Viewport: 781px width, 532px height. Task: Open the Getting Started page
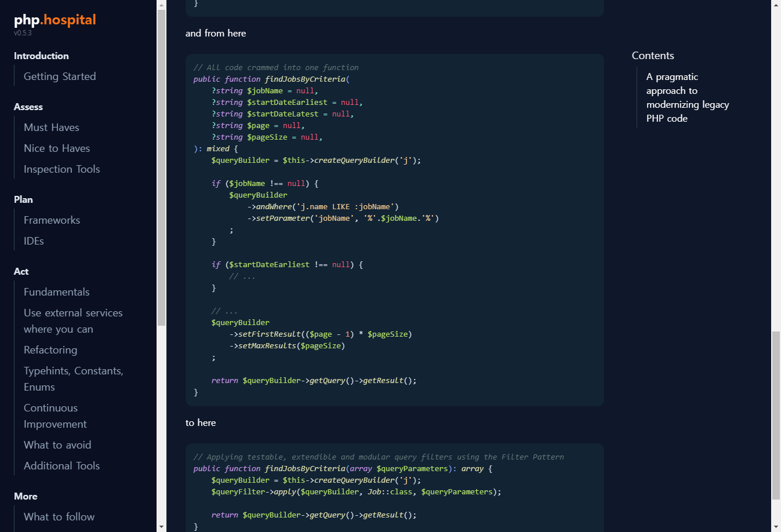pyautogui.click(x=60, y=76)
